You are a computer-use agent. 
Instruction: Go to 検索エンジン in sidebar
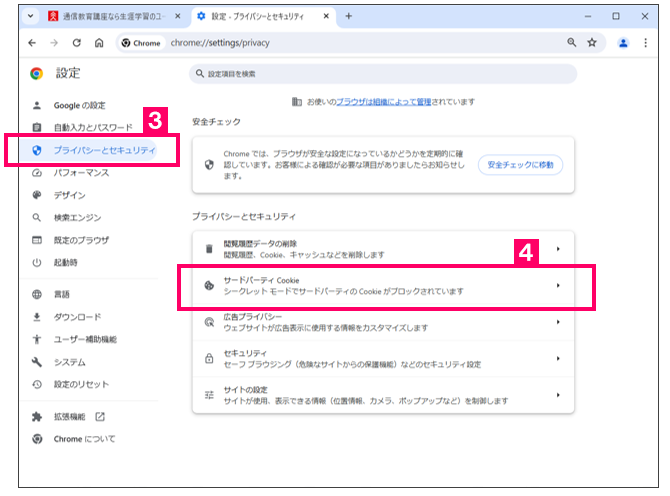(80, 217)
